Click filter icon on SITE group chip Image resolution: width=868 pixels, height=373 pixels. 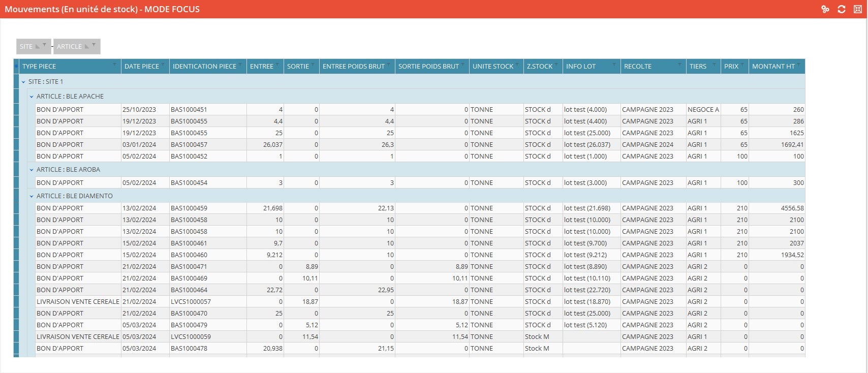point(45,45)
